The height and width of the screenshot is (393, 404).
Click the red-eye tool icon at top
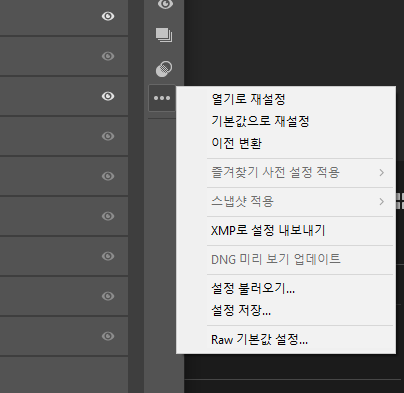165,4
